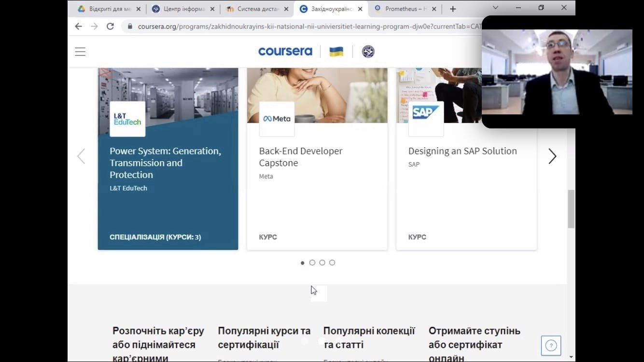Go back with browser back arrow

tap(79, 27)
